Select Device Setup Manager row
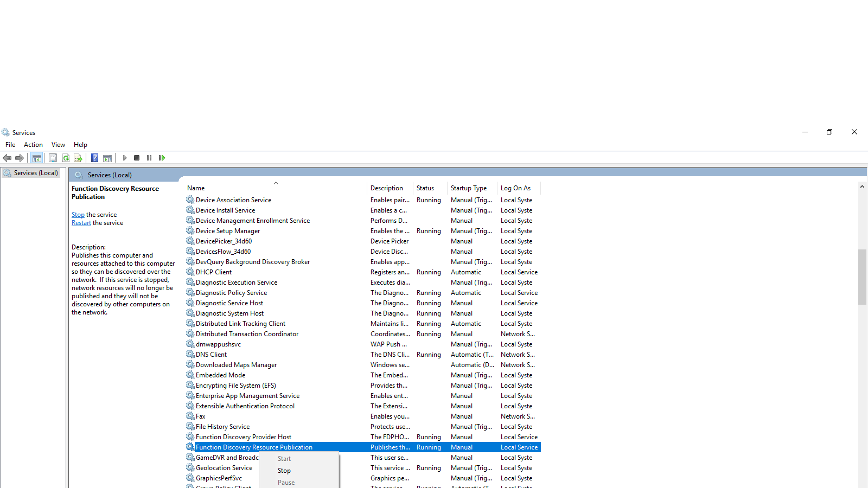868x488 pixels. (363, 231)
